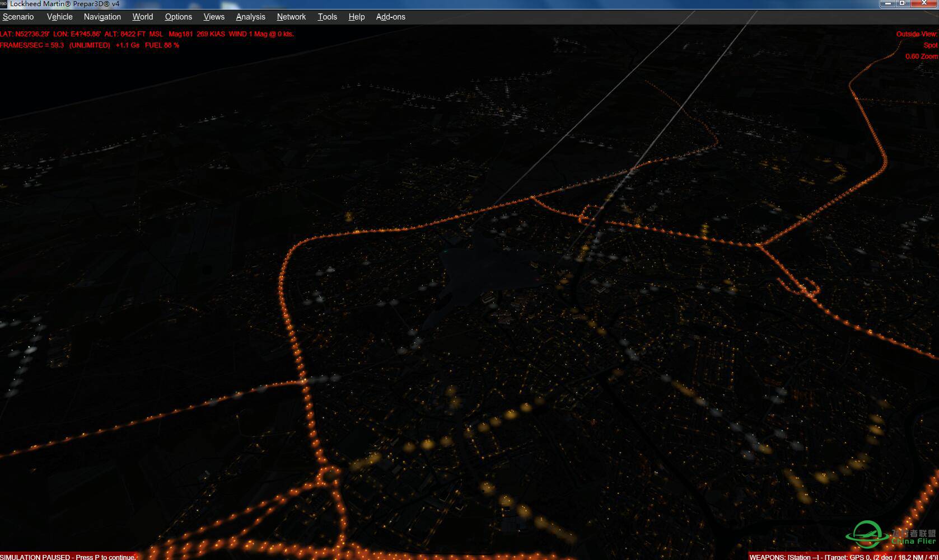Viewport: 939px width, 560px height.
Task: Open the Navigation menu
Action: point(102,17)
